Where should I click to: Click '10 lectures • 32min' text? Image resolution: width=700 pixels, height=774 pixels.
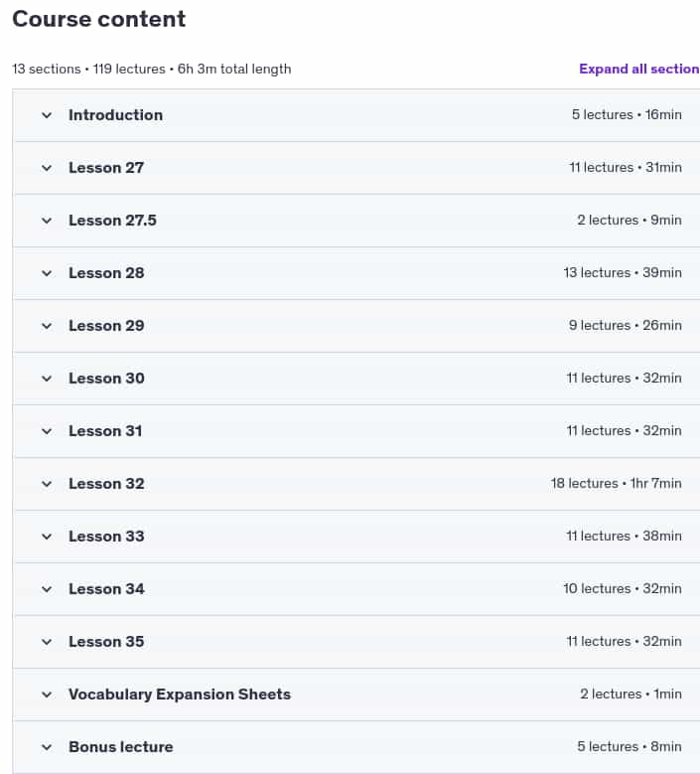[x=623, y=588]
